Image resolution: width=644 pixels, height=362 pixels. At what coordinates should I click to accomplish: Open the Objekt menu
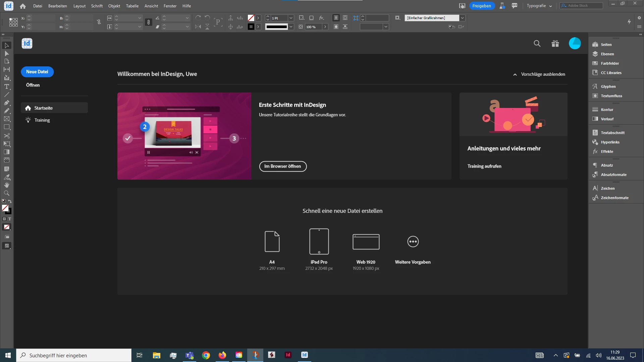[x=114, y=6]
